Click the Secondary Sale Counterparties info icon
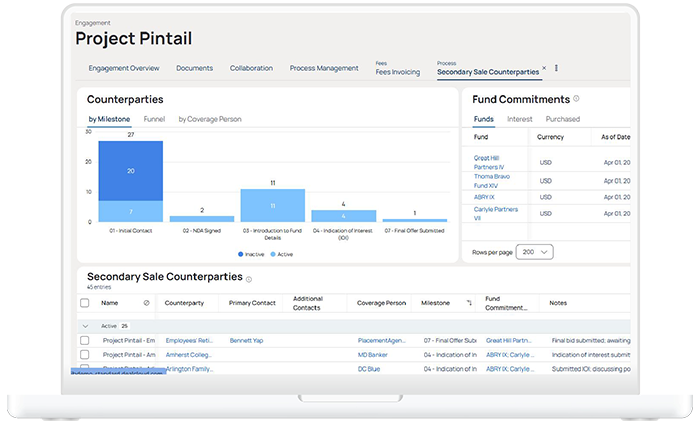700x423 pixels. 249,279
